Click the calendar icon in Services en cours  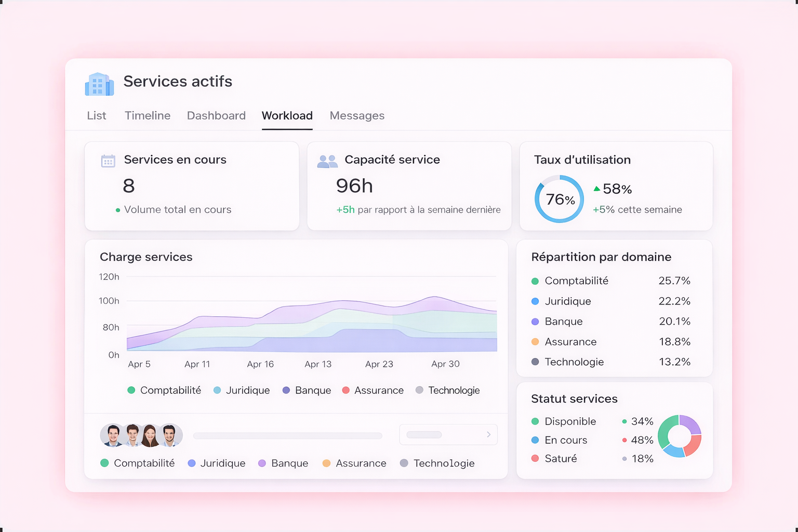(108, 161)
